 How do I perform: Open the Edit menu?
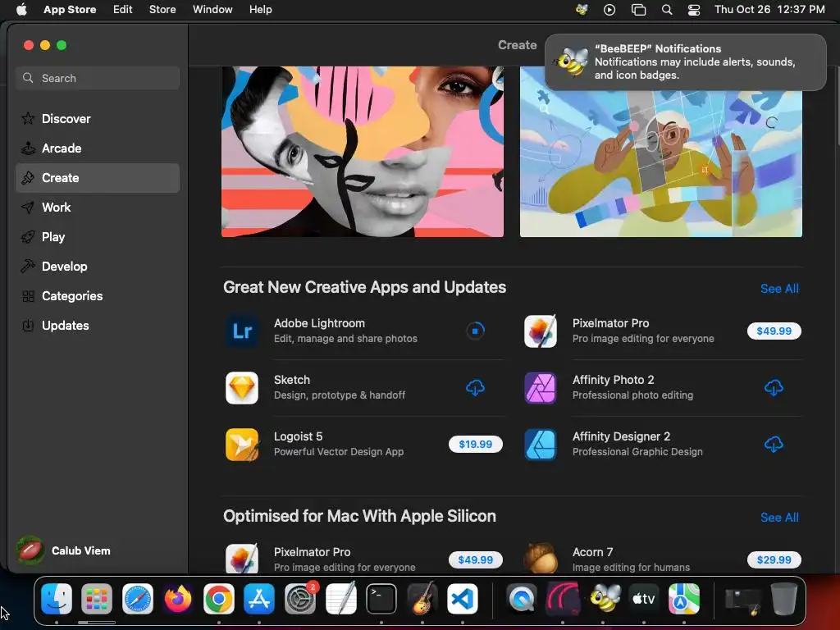(123, 10)
